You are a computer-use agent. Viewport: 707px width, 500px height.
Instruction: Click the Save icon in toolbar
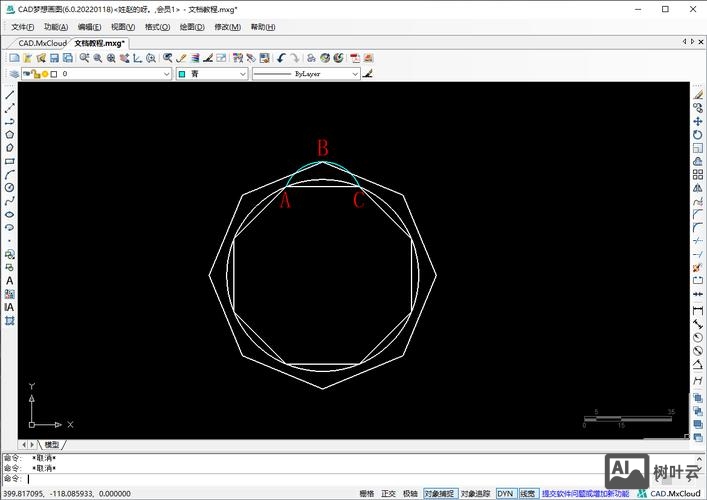point(54,58)
